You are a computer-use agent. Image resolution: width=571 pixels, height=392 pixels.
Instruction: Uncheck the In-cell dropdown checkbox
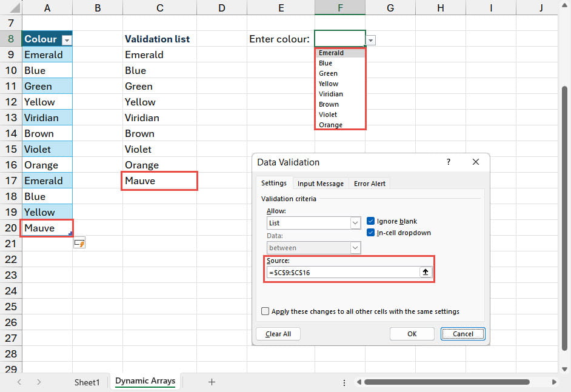[371, 233]
